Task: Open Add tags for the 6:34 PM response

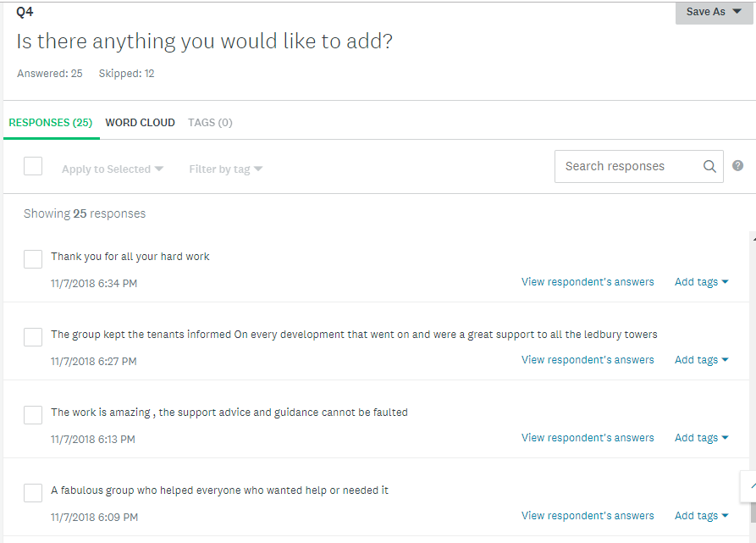Action: tap(701, 282)
